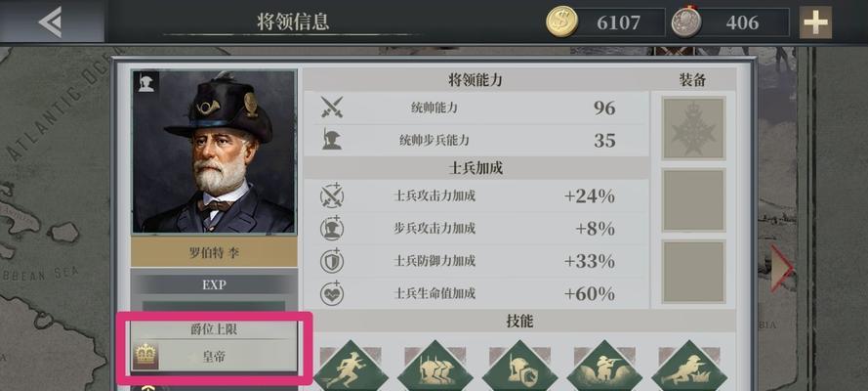Select the 士兵生命值加成 +60% row

point(476,293)
